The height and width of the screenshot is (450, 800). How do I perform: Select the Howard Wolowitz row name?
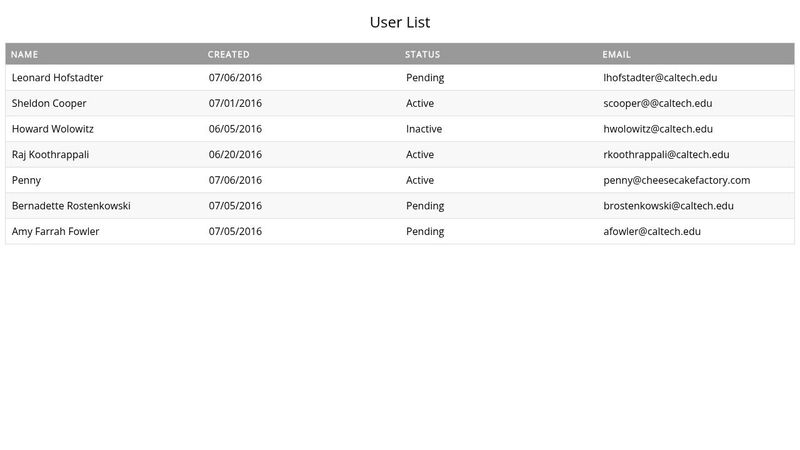click(52, 129)
